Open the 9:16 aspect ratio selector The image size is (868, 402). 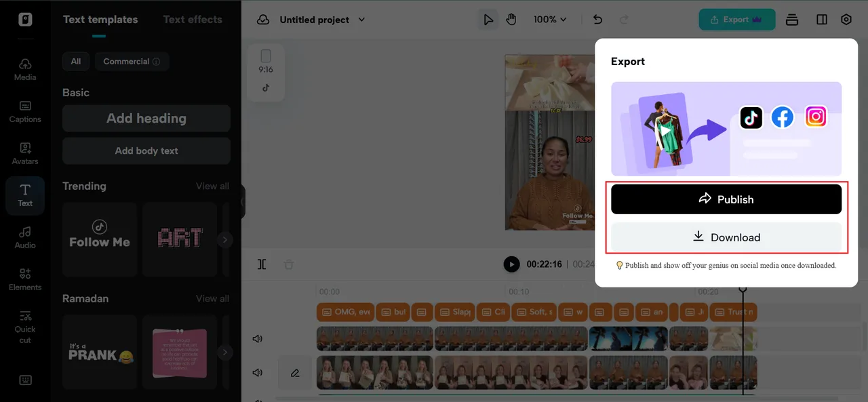[x=266, y=61]
